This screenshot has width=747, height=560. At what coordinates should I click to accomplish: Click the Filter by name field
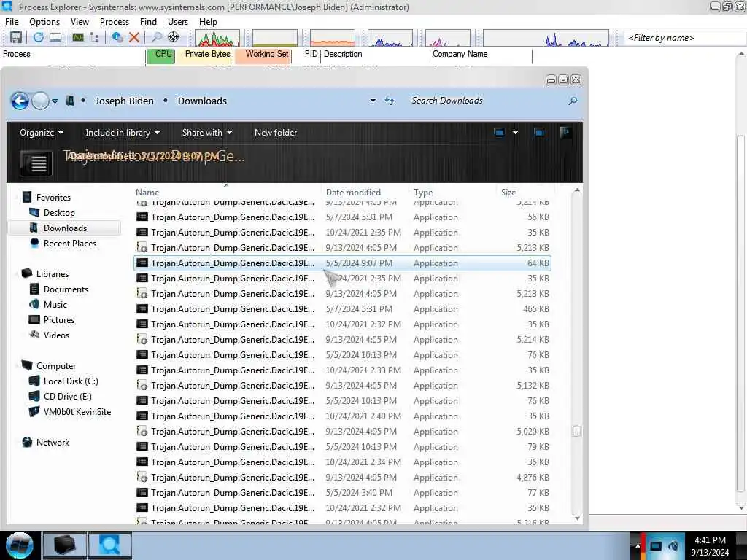coord(684,38)
